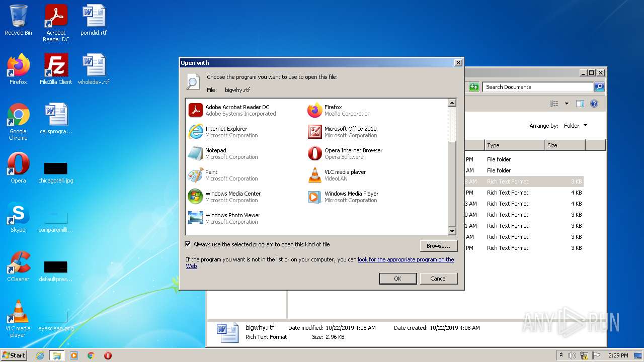The height and width of the screenshot is (362, 644).
Task: Select wholedev.rtf desktop file
Action: (x=94, y=69)
